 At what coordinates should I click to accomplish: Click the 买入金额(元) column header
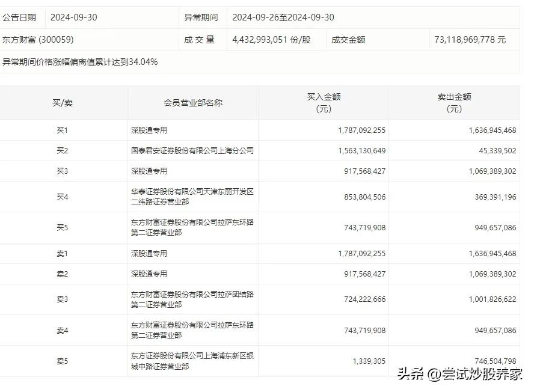(324, 103)
